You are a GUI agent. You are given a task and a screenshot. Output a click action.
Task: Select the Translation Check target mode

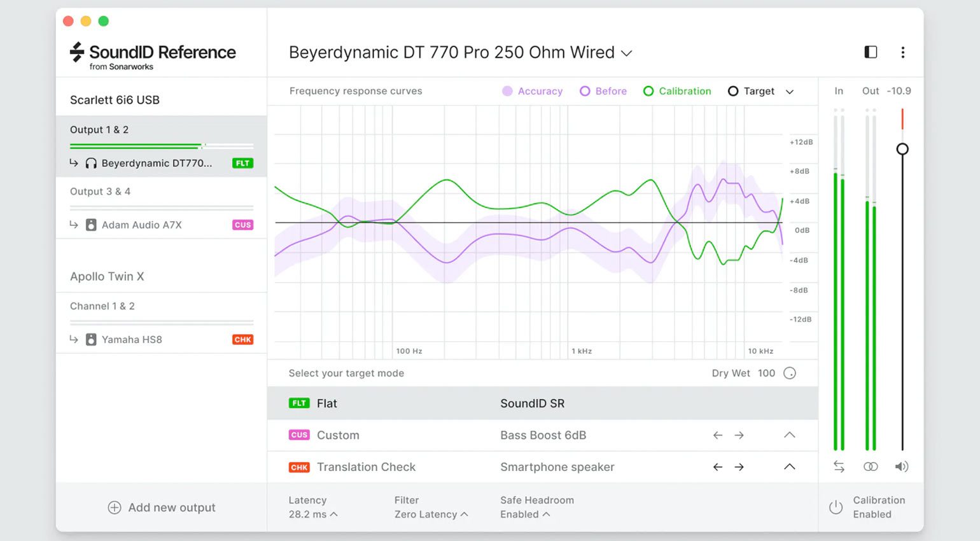543,467
